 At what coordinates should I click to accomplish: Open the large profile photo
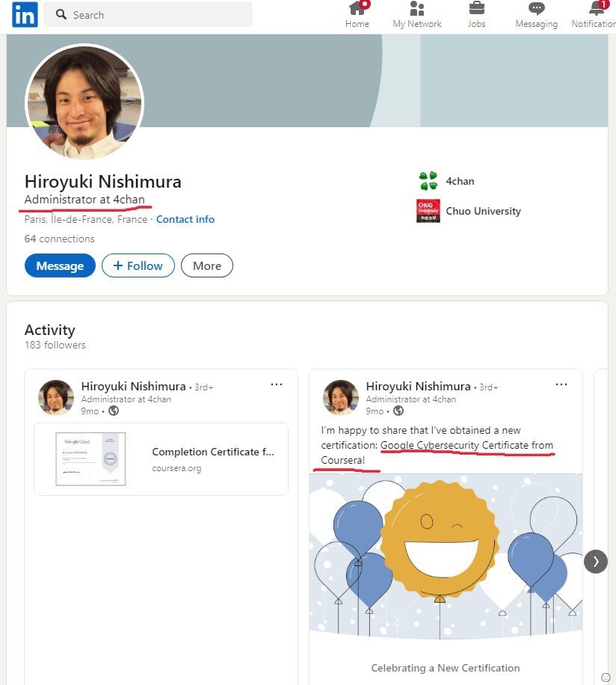click(84, 103)
